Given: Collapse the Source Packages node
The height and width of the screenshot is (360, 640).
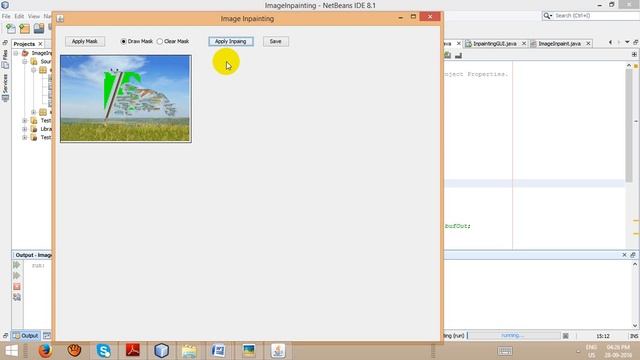Looking at the screenshot, I should [25, 62].
